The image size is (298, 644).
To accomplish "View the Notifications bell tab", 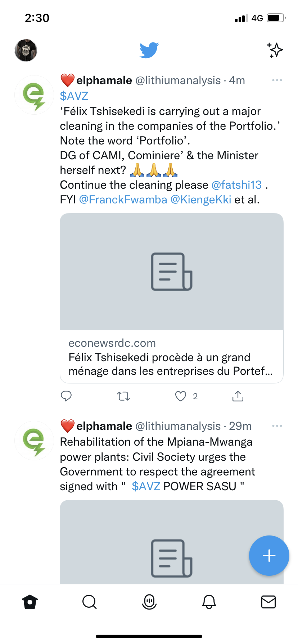I will point(209,602).
